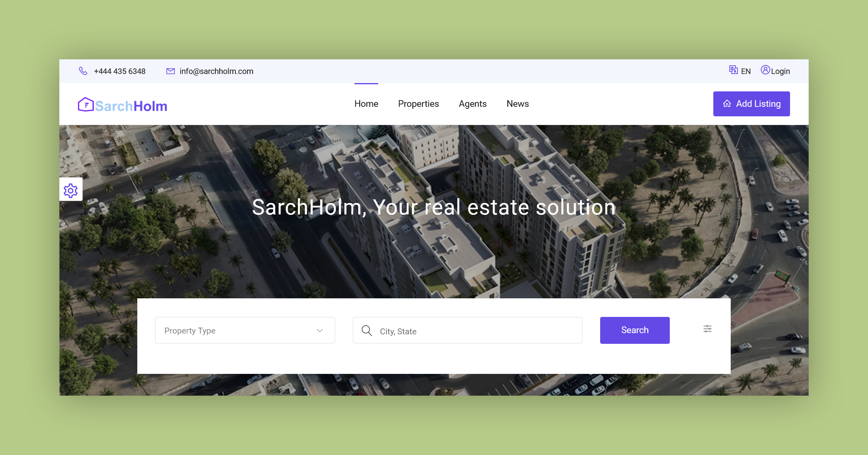This screenshot has height=455, width=868.
Task: Toggle the settings panel open
Action: tap(70, 190)
